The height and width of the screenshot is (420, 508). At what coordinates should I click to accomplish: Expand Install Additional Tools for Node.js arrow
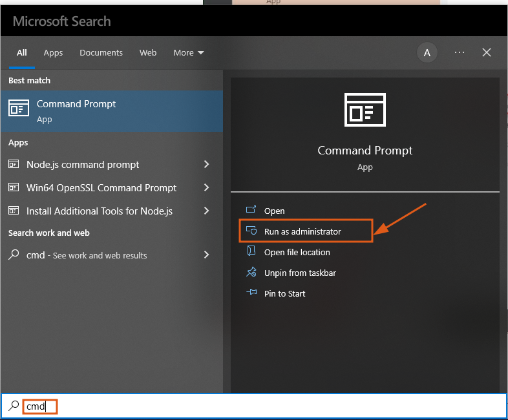(x=206, y=211)
